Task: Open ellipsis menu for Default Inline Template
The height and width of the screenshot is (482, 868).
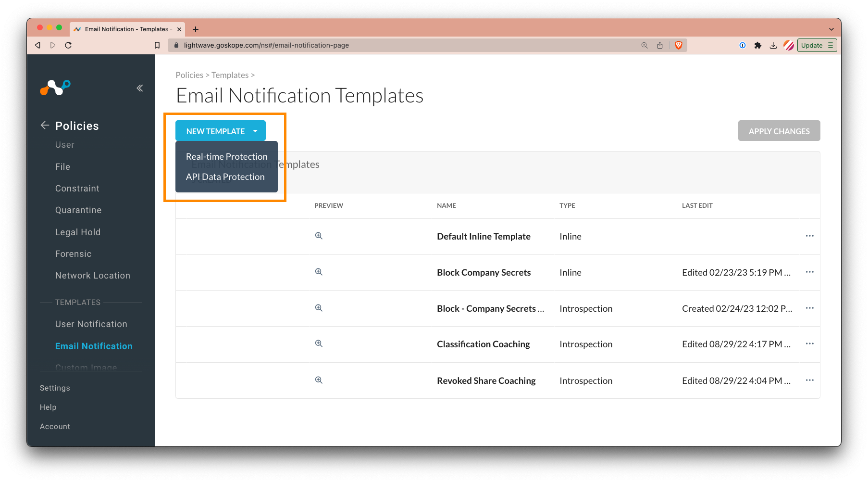Action: point(809,236)
